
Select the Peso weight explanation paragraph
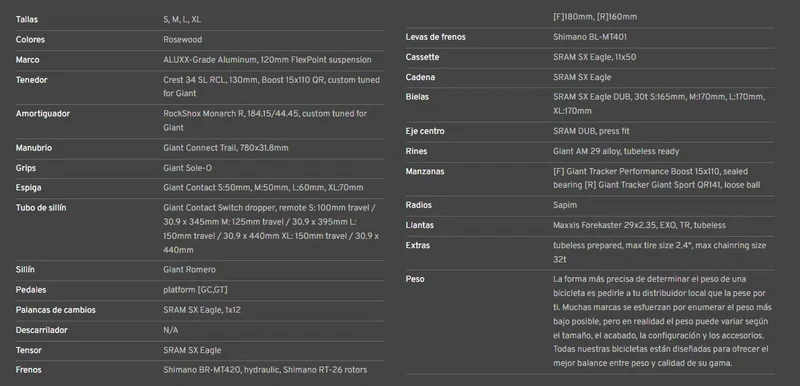[x=662, y=321]
